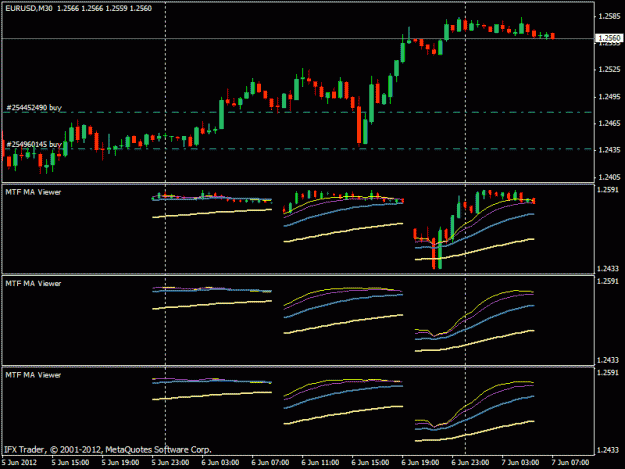Click the 1.2585 price scale value

(x=609, y=16)
